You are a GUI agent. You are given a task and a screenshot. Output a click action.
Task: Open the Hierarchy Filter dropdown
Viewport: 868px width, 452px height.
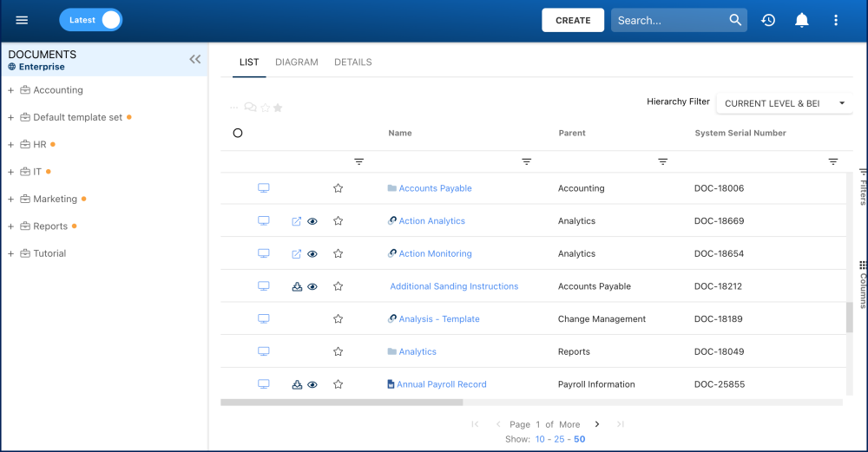(x=785, y=103)
